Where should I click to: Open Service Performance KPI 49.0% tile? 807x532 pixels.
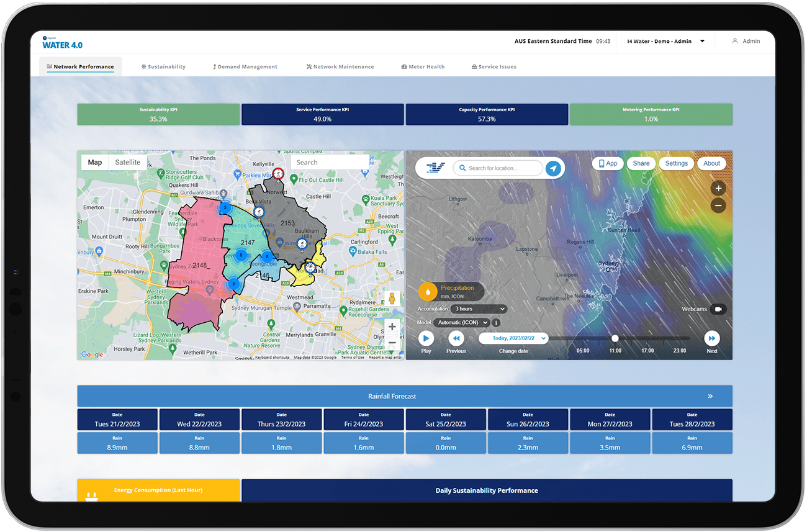pos(322,114)
